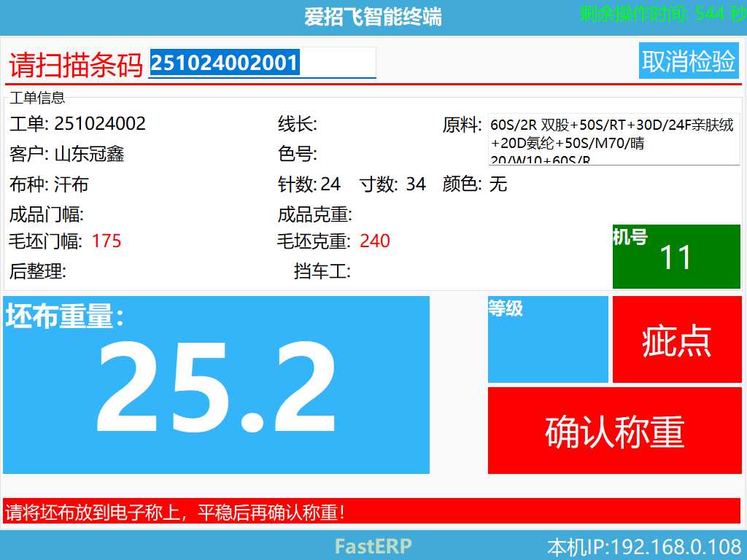The width and height of the screenshot is (747, 560).
Task: Select the red 毛坯克重 value 240
Action: 375,241
